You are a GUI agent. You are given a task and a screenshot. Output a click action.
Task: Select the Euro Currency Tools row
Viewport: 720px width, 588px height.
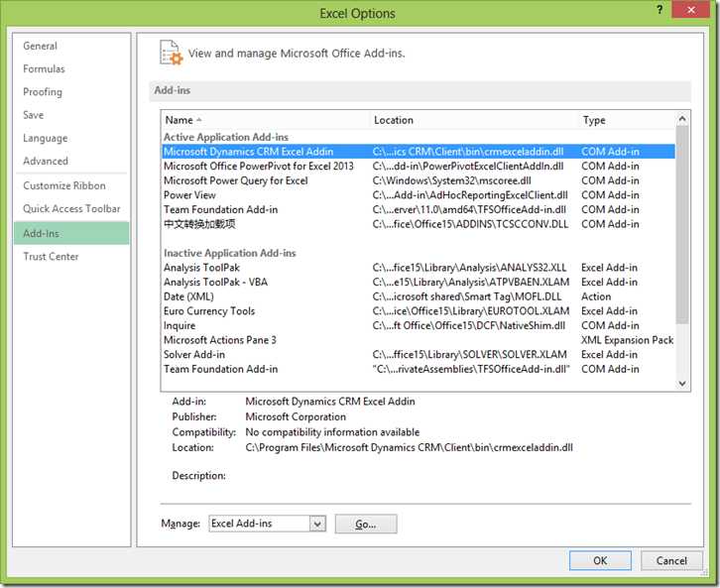coord(419,311)
